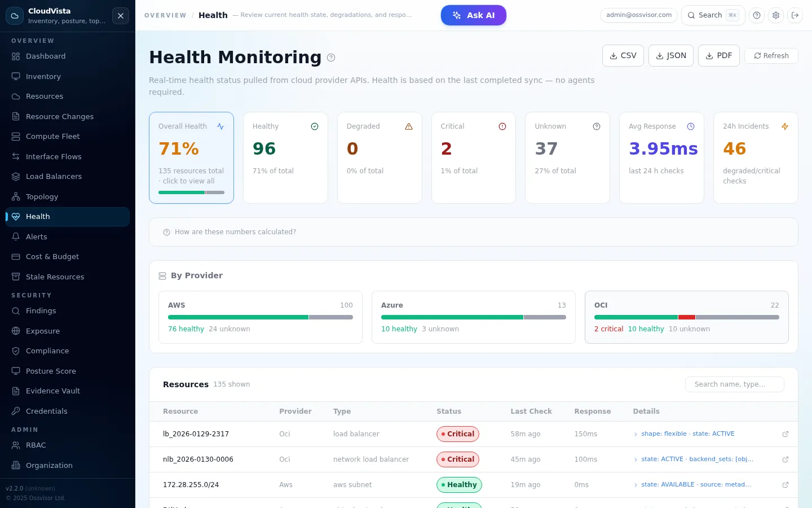
Task: Export health data as JSON
Action: [x=671, y=56]
